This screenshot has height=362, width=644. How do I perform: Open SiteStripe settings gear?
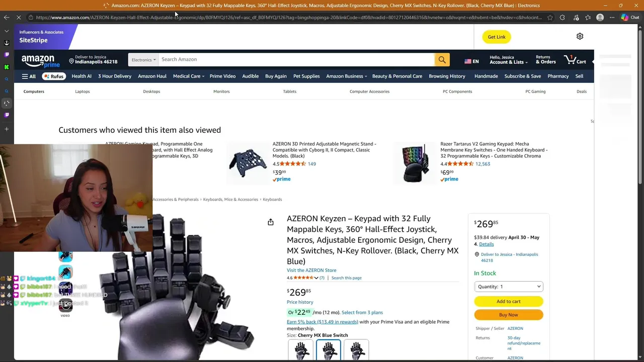(x=580, y=36)
